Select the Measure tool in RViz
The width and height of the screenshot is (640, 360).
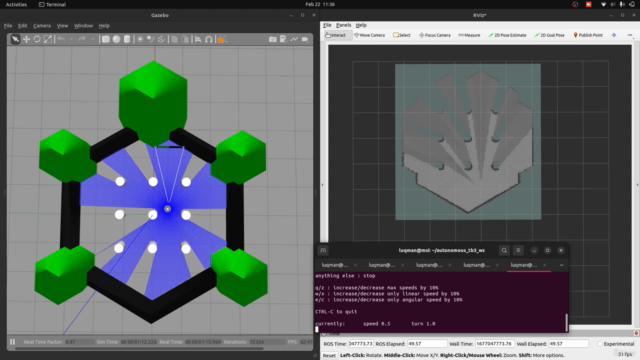pyautogui.click(x=469, y=35)
